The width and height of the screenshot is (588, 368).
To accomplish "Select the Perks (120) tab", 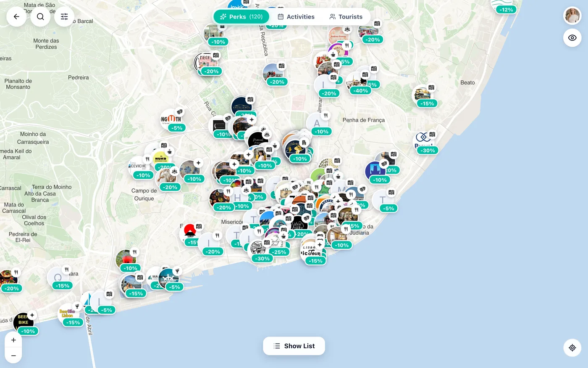I will (x=241, y=17).
